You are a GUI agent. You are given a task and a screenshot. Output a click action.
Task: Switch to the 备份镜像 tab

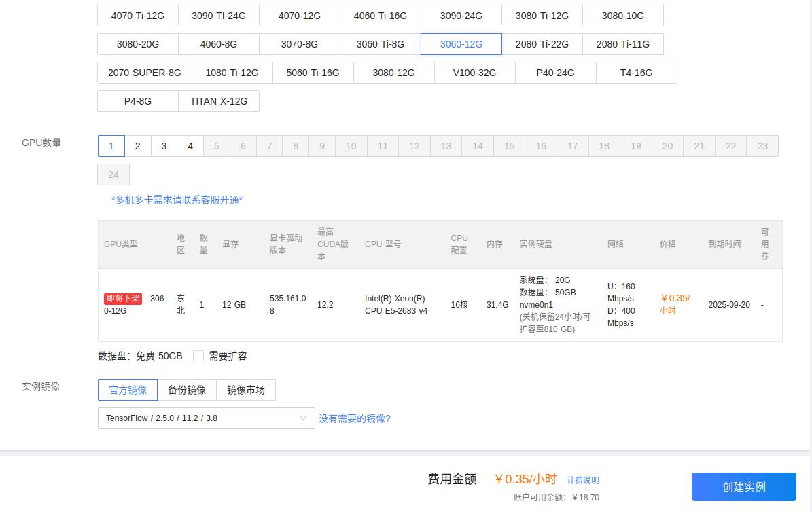187,390
